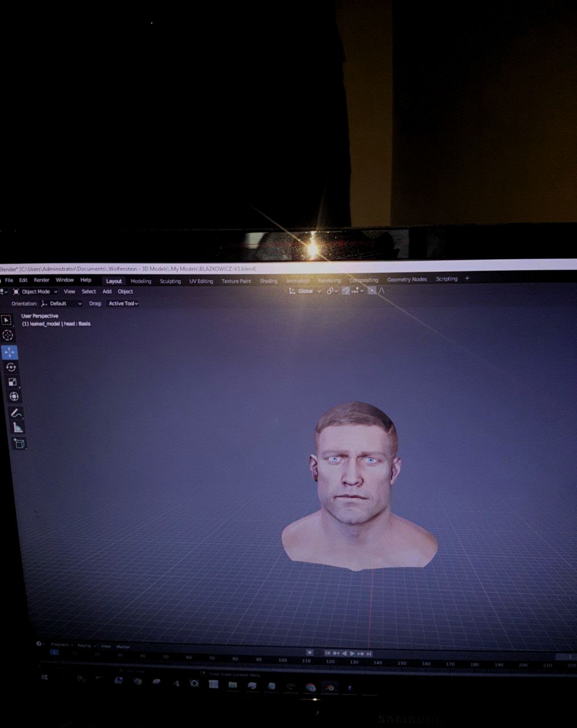Click frame 100 on the timeline ruler
This screenshot has width=577, height=728.
point(283,660)
